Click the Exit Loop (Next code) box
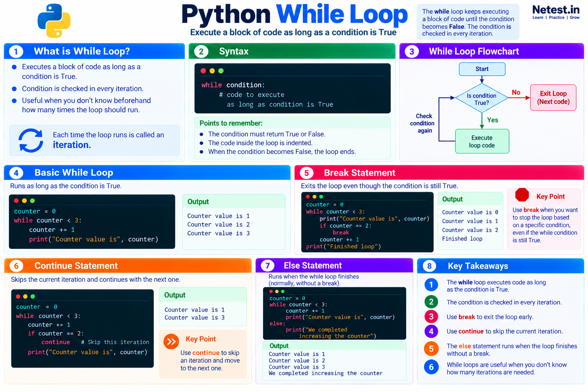 [x=553, y=98]
